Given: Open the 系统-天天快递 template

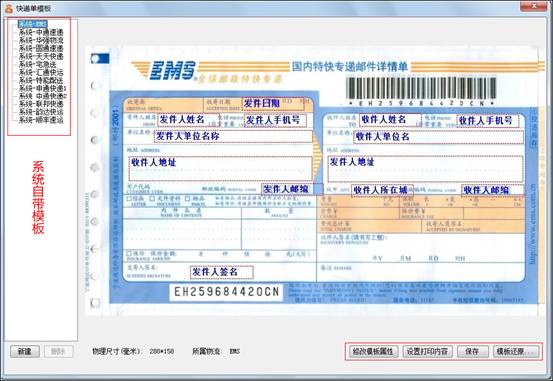Looking at the screenshot, I should [x=41, y=56].
